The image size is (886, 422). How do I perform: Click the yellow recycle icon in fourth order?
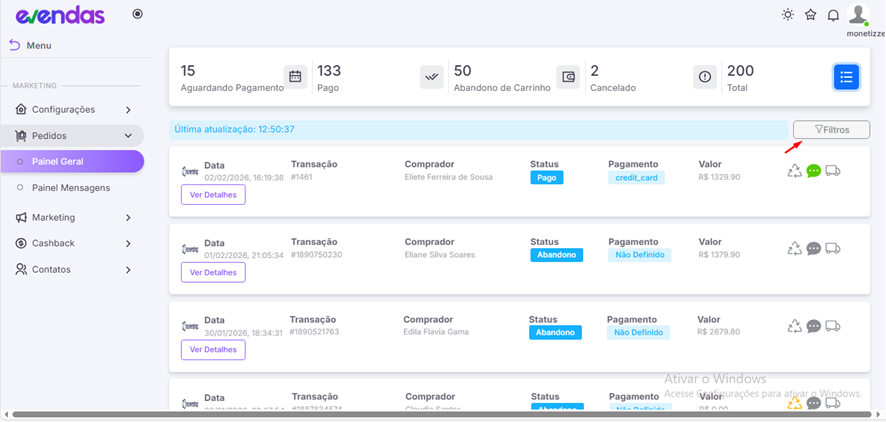click(795, 403)
